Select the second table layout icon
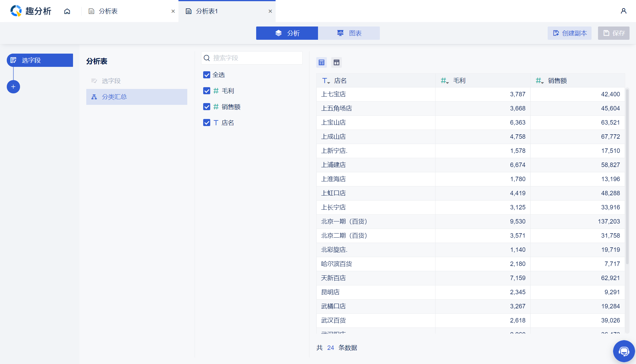 click(x=337, y=62)
